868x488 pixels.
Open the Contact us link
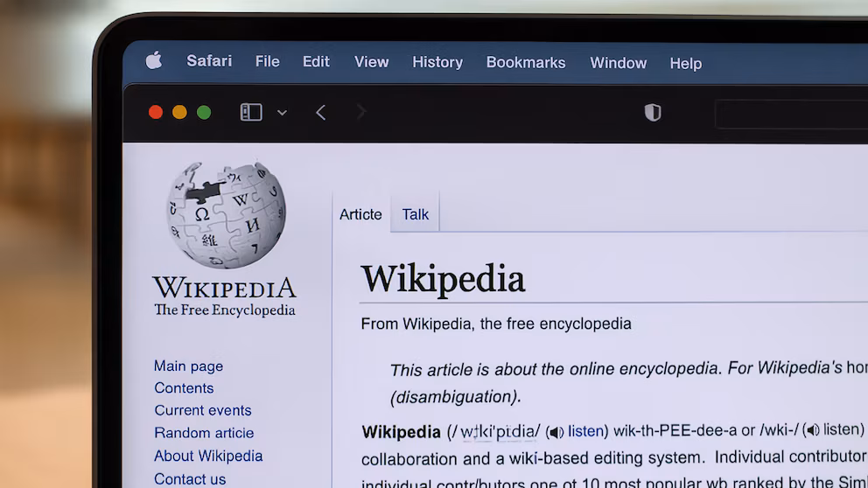tap(190, 478)
